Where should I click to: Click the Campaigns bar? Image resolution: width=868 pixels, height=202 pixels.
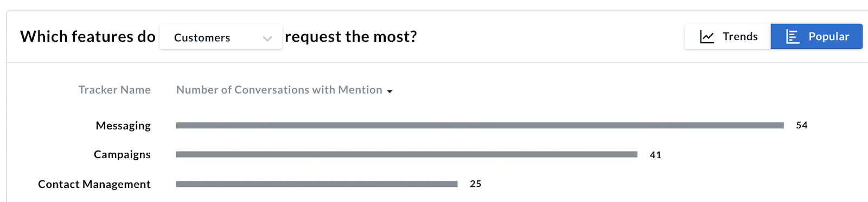407,154
